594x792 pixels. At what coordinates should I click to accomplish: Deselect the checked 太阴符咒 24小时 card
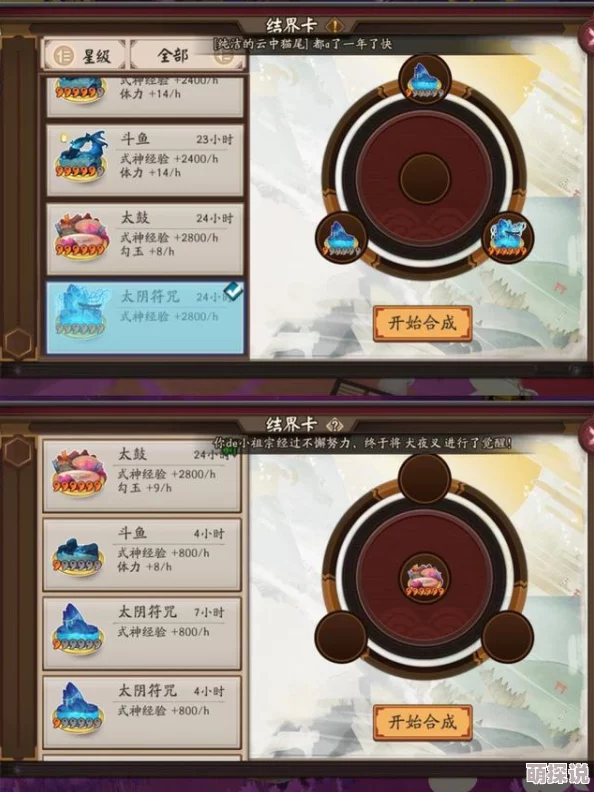145,318
